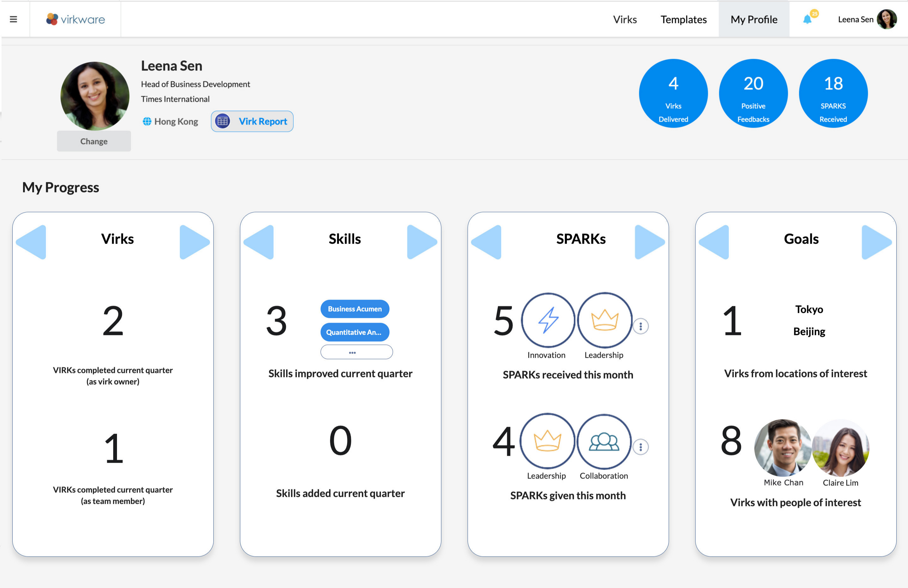Image resolution: width=908 pixels, height=588 pixels.
Task: Select the Business Acumen skill chip
Action: pyautogui.click(x=355, y=309)
